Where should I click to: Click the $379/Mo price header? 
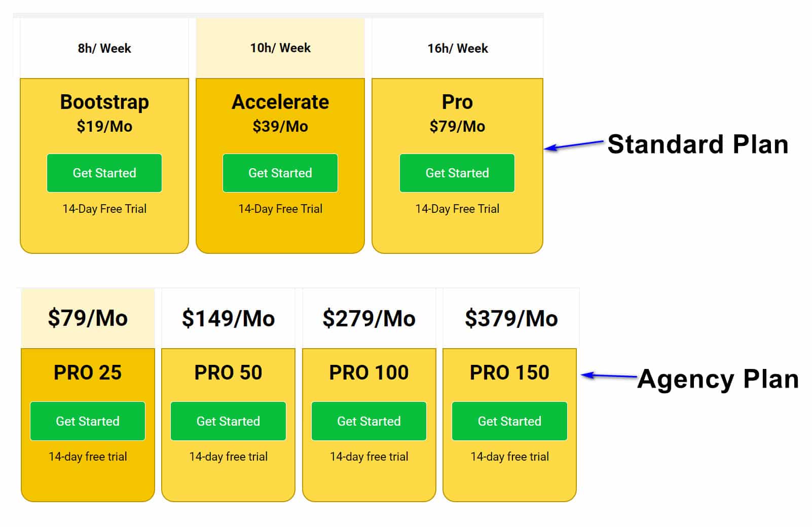[x=511, y=318]
